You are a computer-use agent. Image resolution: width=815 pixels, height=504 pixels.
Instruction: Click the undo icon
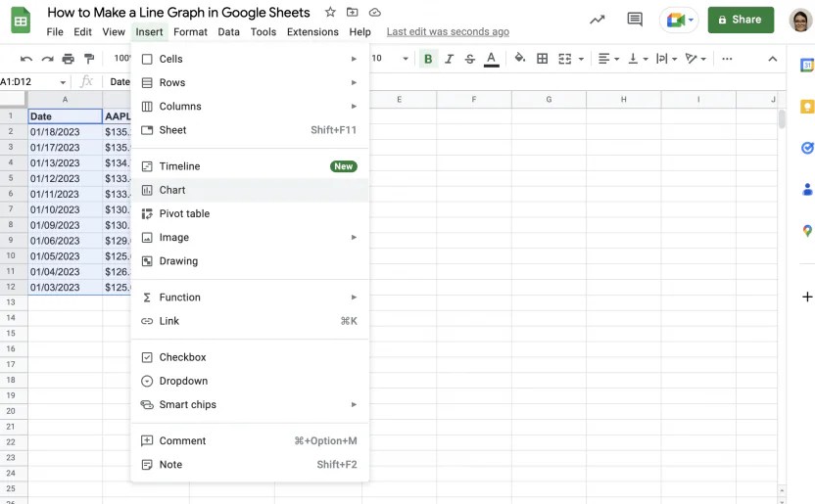[26, 59]
